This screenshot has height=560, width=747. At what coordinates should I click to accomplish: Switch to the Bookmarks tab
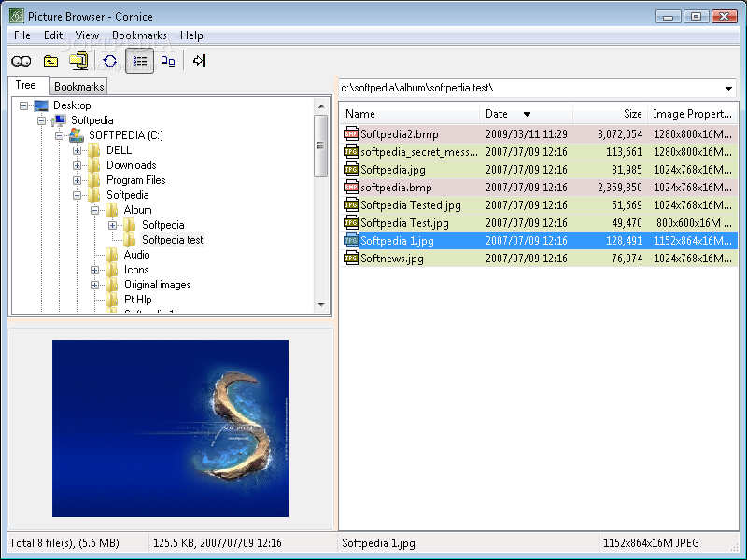pyautogui.click(x=78, y=87)
